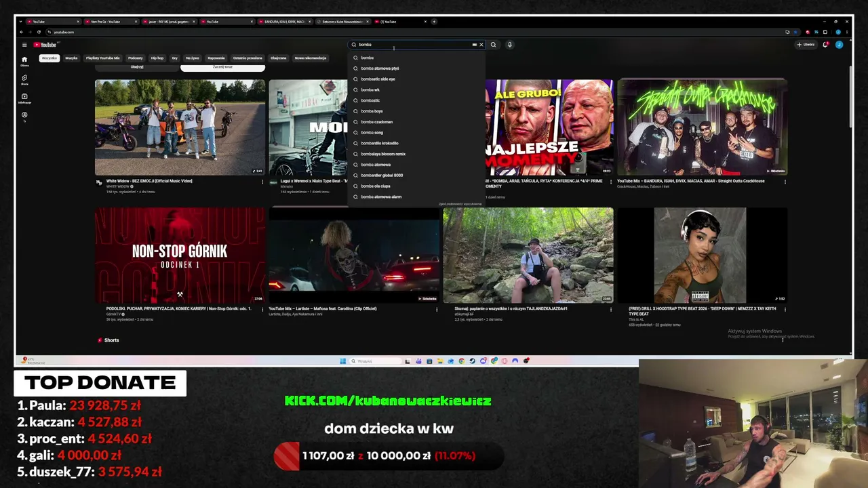Open the YouTube hamburger guide menu
Viewport: 868px width, 488px height.
coord(24,45)
